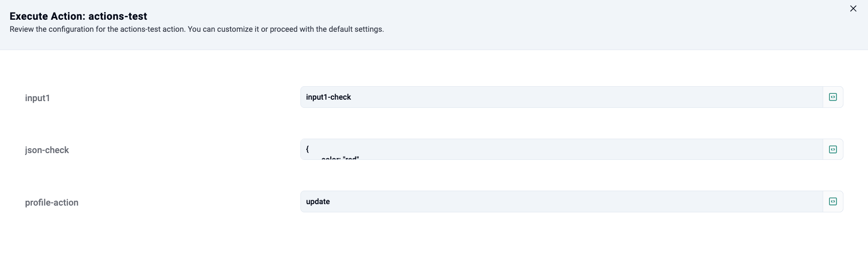Click the review configuration description text
Screen dimensions: 868x260
pos(197,29)
